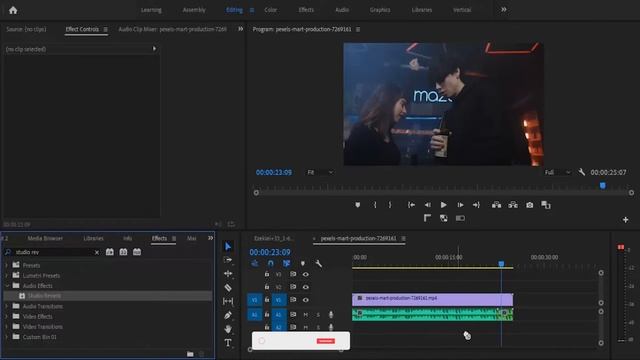The height and width of the screenshot is (360, 640).
Task: Collapse the Audio Effects folder
Action: pos(7,286)
